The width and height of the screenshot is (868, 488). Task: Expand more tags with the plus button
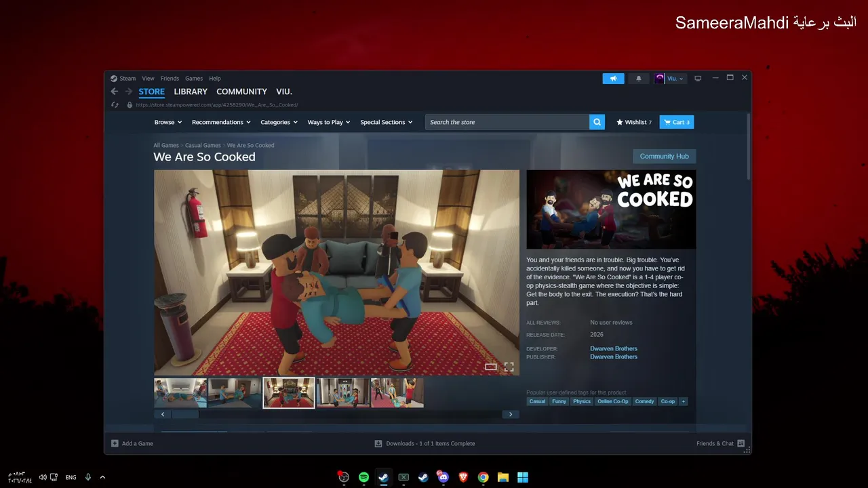pyautogui.click(x=683, y=401)
